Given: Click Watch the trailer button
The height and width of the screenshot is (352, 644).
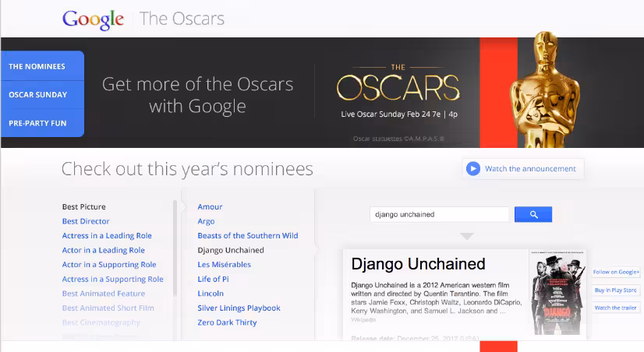Looking at the screenshot, I should tap(616, 308).
